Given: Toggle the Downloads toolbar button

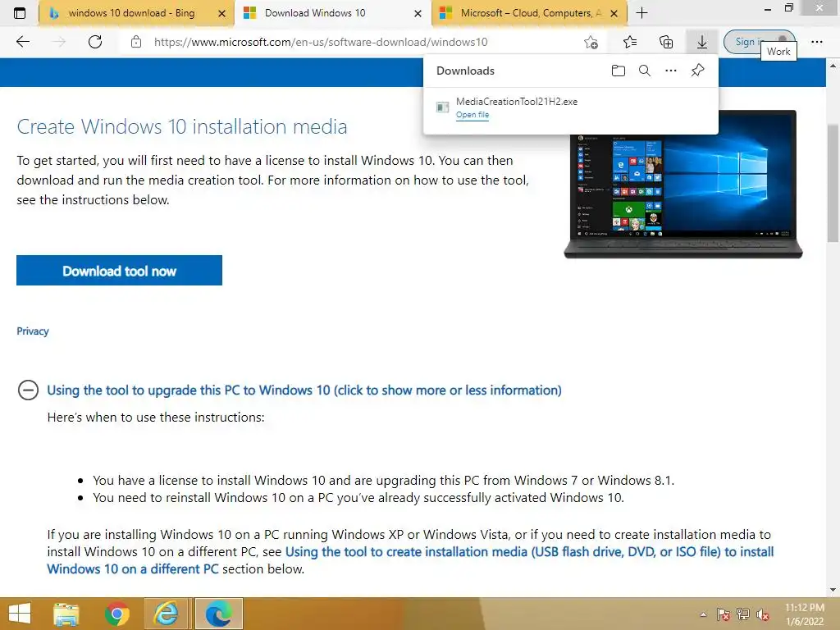Looking at the screenshot, I should click(702, 42).
